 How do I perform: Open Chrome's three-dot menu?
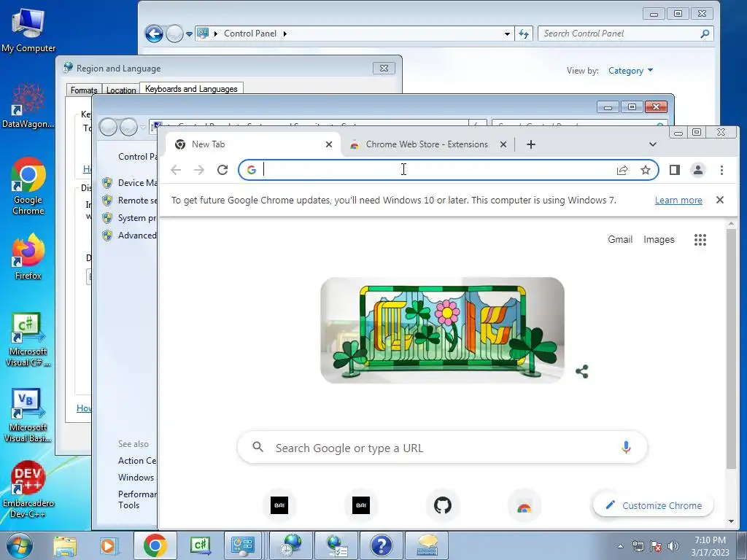pos(721,170)
